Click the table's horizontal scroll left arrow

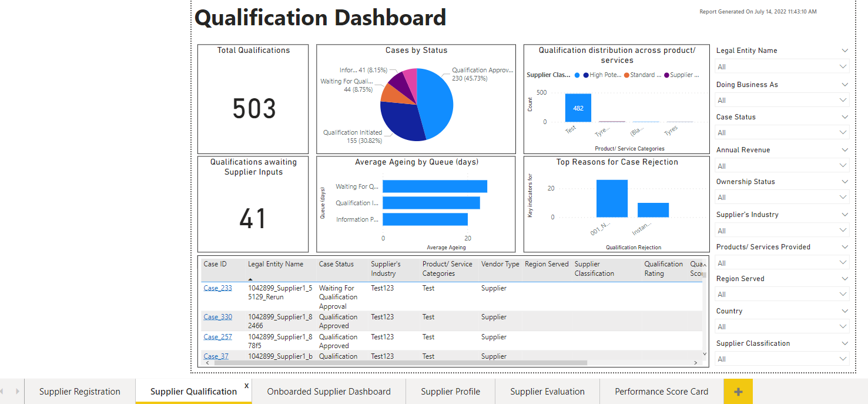tap(207, 363)
